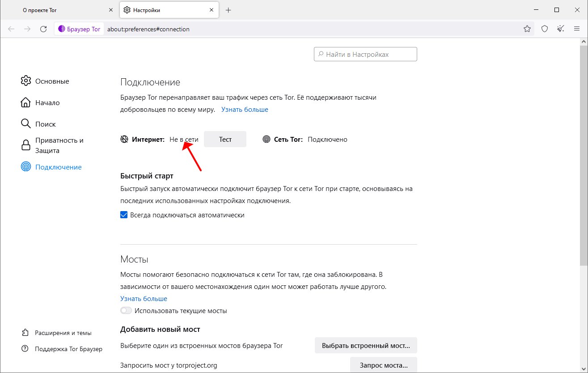Screen dimensions: 588x373
Task: Click the puzzle-piece extensions icon
Action: [25, 333]
